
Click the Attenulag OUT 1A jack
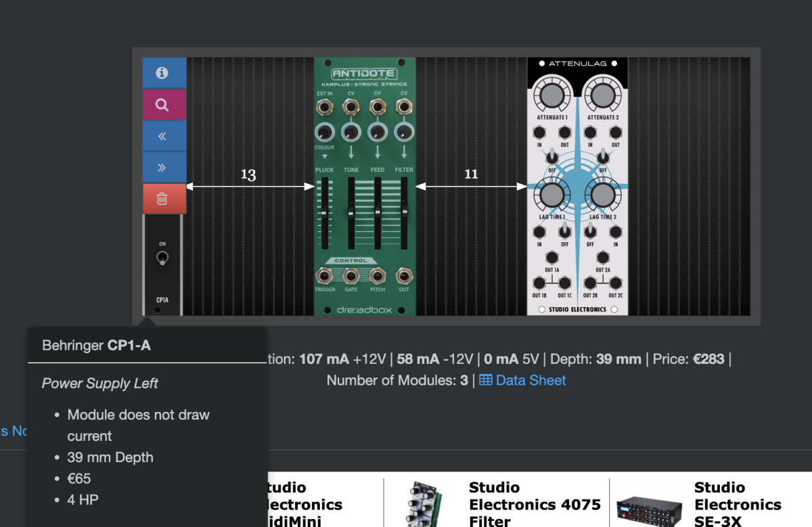tap(551, 257)
